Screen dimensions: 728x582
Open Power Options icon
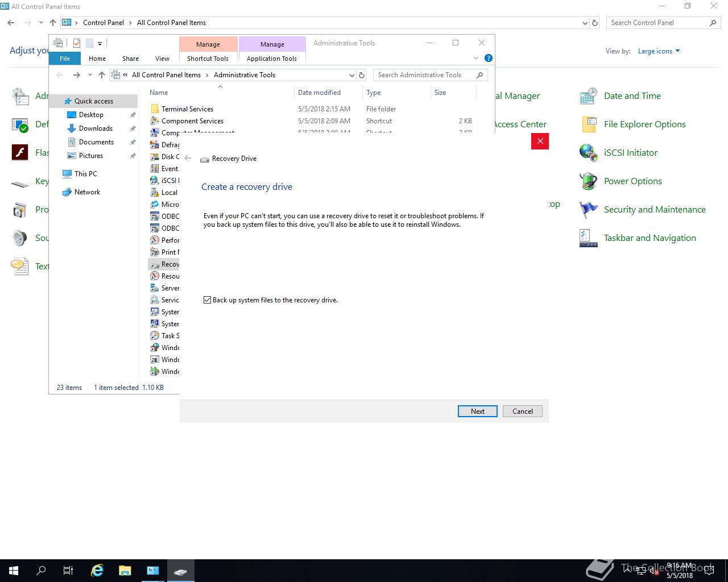[588, 181]
